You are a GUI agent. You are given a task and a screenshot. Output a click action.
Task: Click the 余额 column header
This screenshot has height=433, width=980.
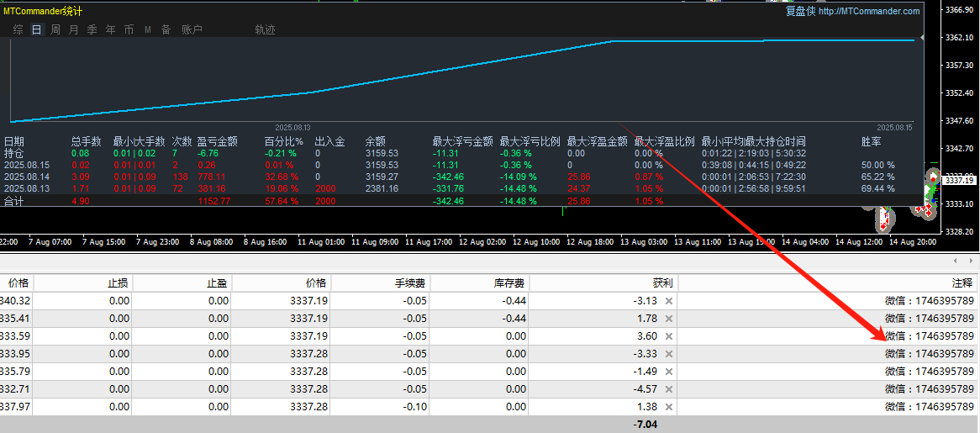point(376,141)
